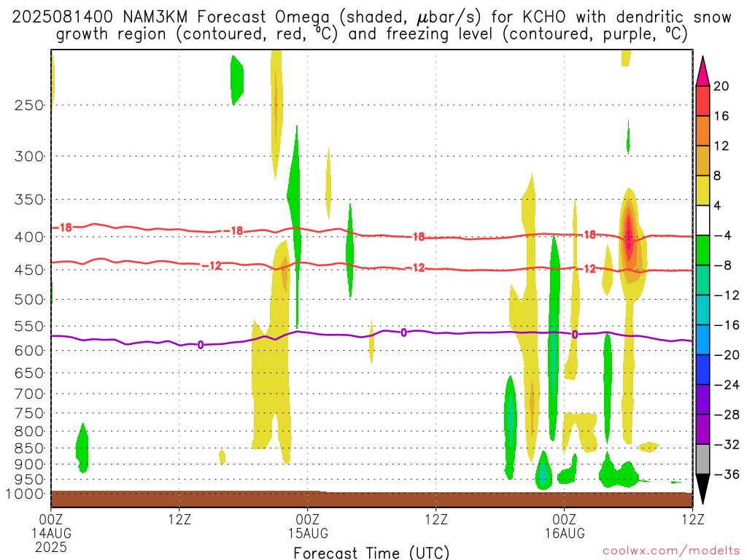This screenshot has width=747, height=560.
Task: Click the colorbar value label -20
Action: 727,355
